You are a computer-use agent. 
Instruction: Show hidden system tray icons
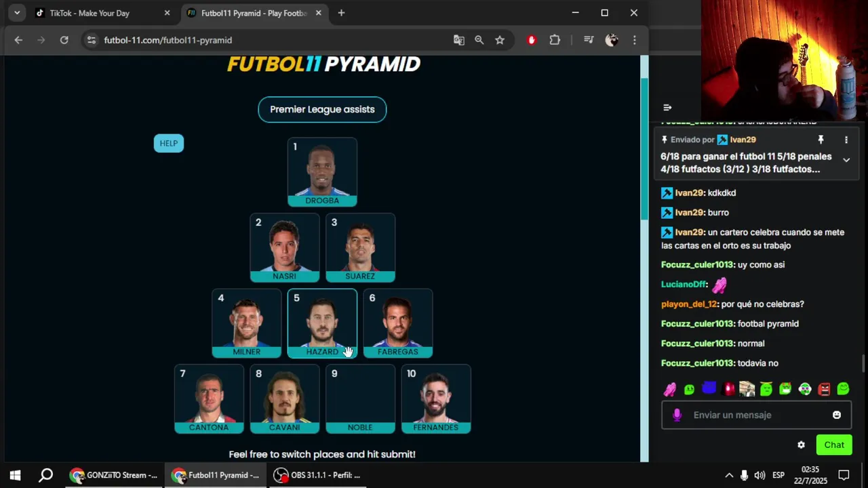tap(728, 475)
